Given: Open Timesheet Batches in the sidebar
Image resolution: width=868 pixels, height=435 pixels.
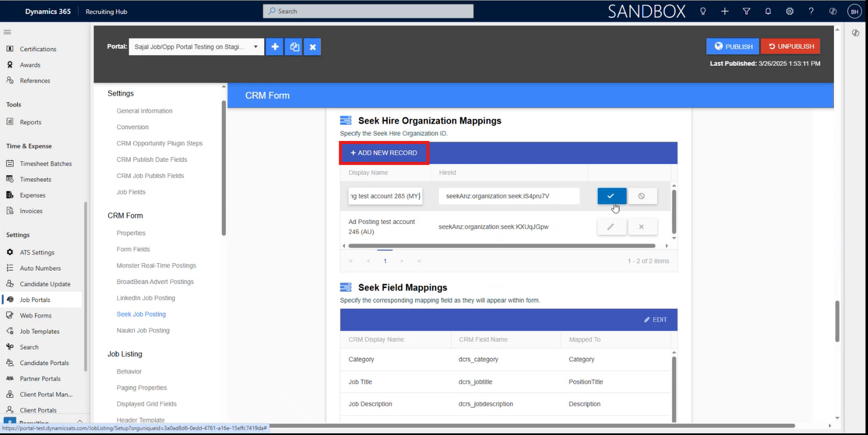Looking at the screenshot, I should click(x=45, y=164).
